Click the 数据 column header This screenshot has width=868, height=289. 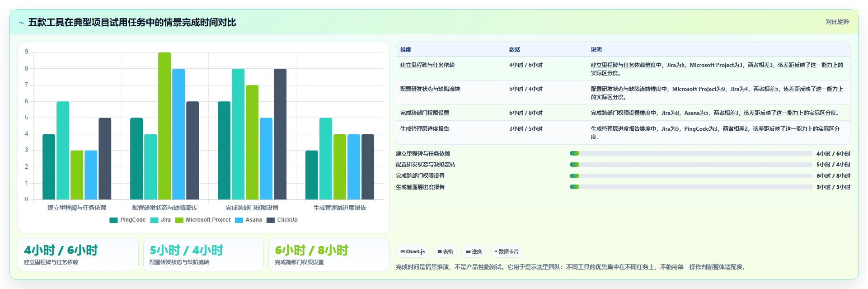(515, 50)
